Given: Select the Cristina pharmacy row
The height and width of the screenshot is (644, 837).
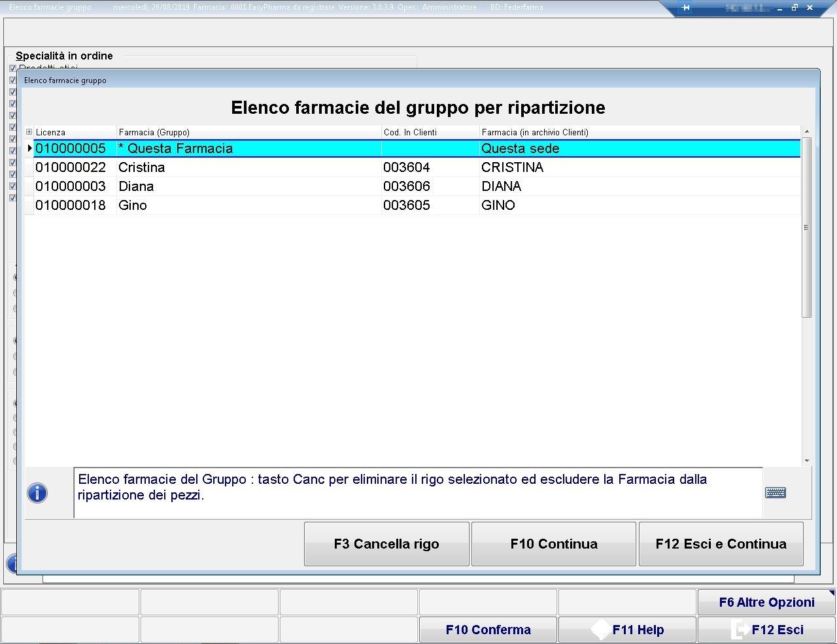Looking at the screenshot, I should (141, 167).
